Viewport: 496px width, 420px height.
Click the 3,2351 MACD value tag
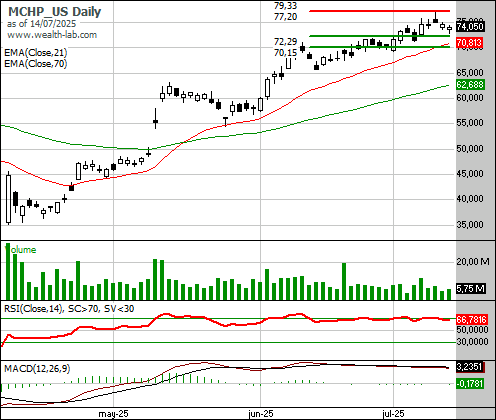click(x=470, y=367)
